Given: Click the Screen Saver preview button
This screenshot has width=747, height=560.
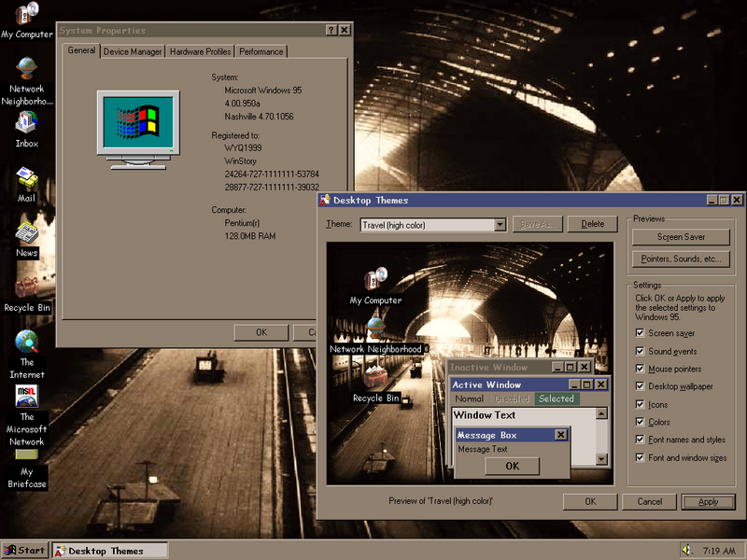Looking at the screenshot, I should pyautogui.click(x=681, y=236).
